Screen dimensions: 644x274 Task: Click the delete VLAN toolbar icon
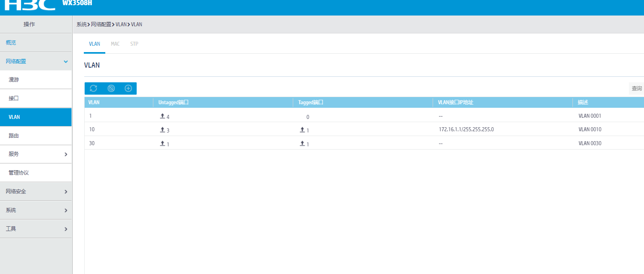click(x=111, y=88)
